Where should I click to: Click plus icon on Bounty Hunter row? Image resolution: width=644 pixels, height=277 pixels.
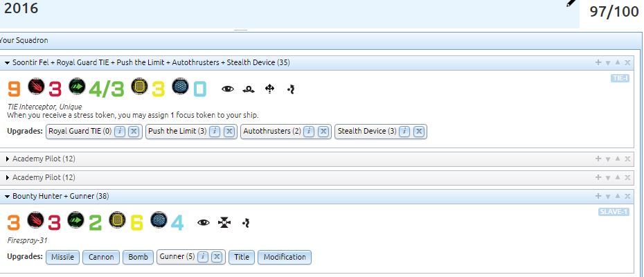(598, 196)
